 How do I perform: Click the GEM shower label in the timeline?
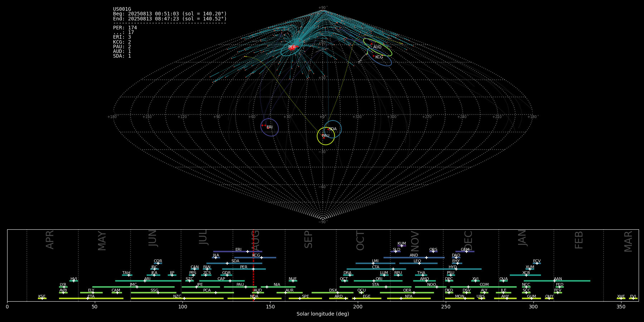(465, 250)
